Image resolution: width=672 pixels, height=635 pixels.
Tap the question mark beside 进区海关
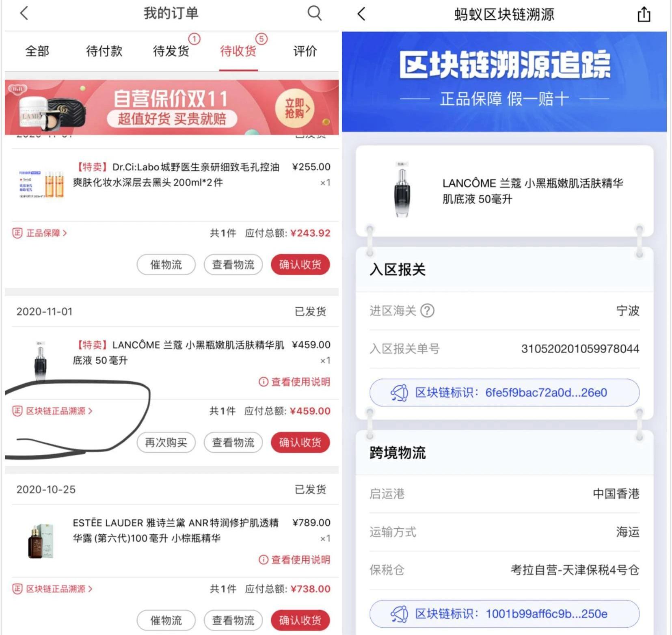[x=427, y=311]
